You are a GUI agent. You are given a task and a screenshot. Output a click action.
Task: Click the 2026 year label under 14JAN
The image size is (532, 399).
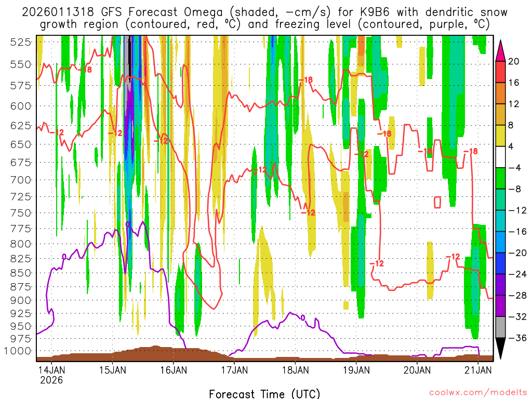pos(51,380)
